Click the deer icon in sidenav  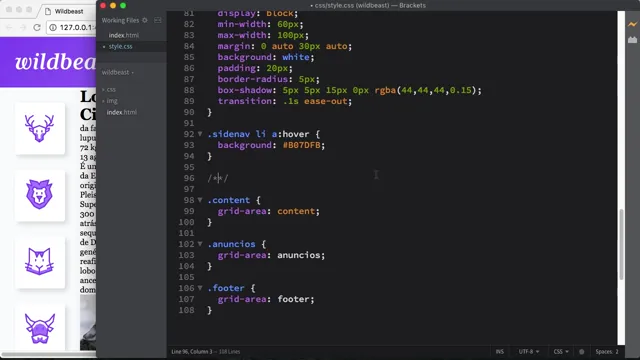click(40, 129)
